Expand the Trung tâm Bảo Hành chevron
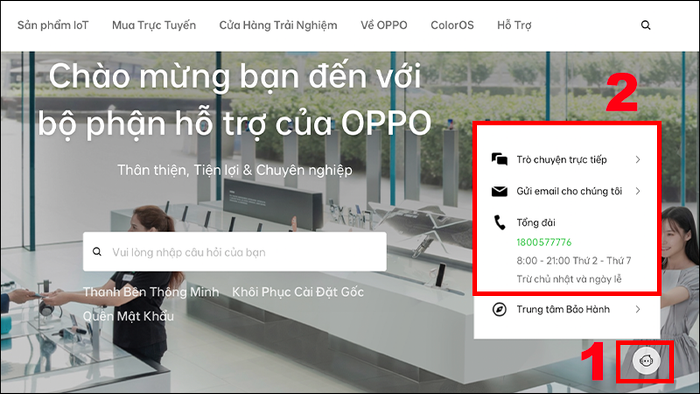This screenshot has width=700, height=394. point(638,309)
